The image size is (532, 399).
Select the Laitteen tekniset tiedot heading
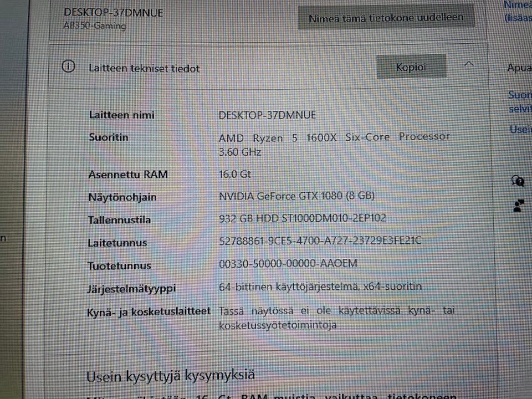(144, 69)
